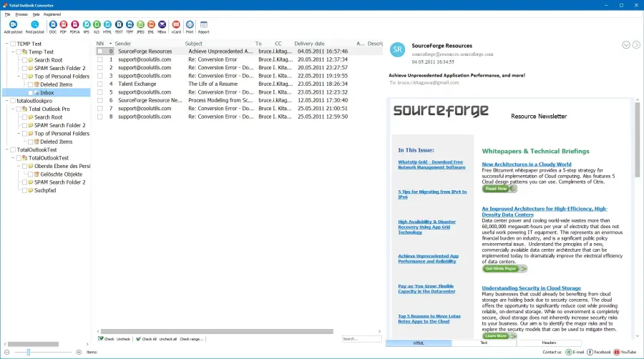644x359 pixels.
Task: Open the Help menu
Action: tap(36, 14)
